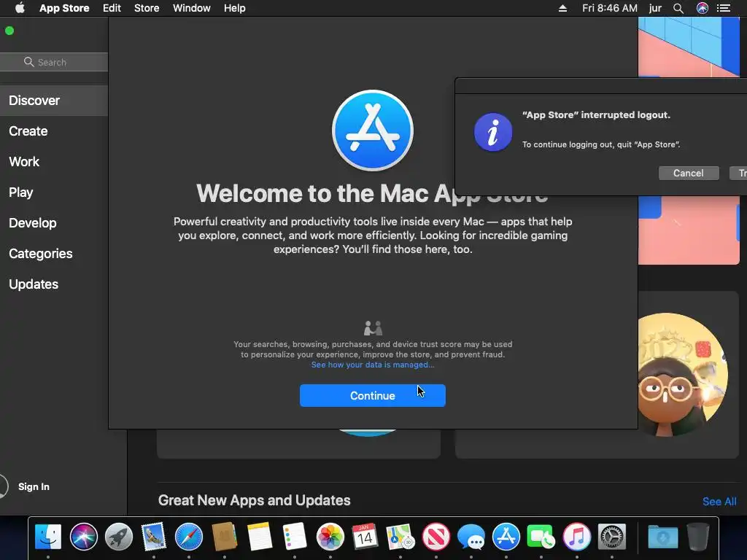Open Downloads folder in the Dock
747x560 pixels.
pyautogui.click(x=662, y=537)
